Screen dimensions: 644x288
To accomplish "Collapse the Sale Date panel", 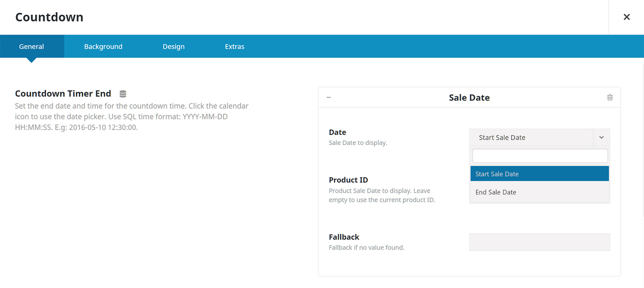I will point(329,97).
